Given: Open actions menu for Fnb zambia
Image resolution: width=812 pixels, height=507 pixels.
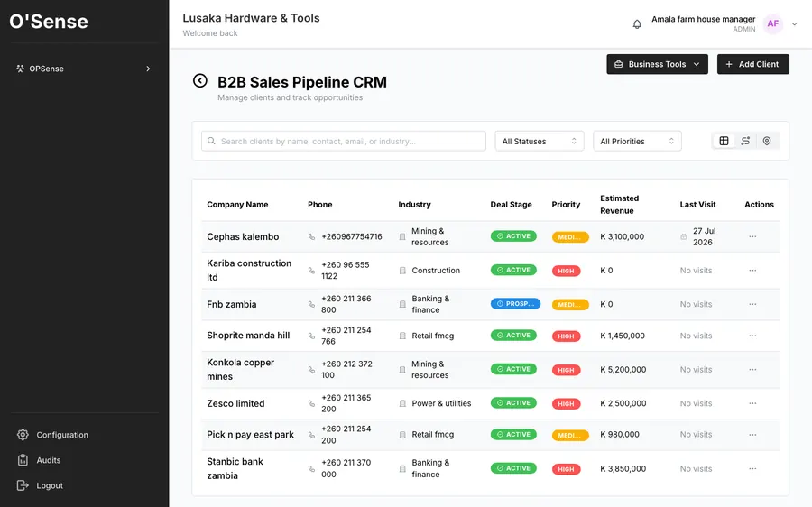Looking at the screenshot, I should 752,304.
